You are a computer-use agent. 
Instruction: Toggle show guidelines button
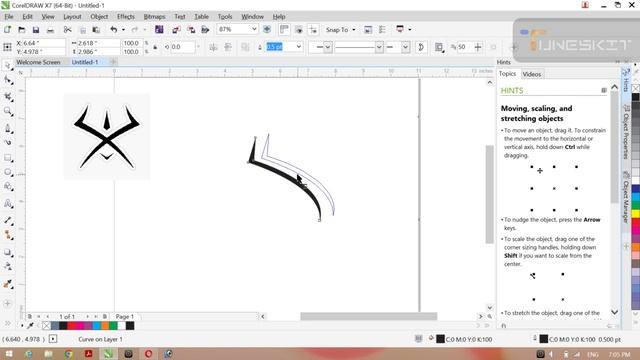click(x=313, y=29)
